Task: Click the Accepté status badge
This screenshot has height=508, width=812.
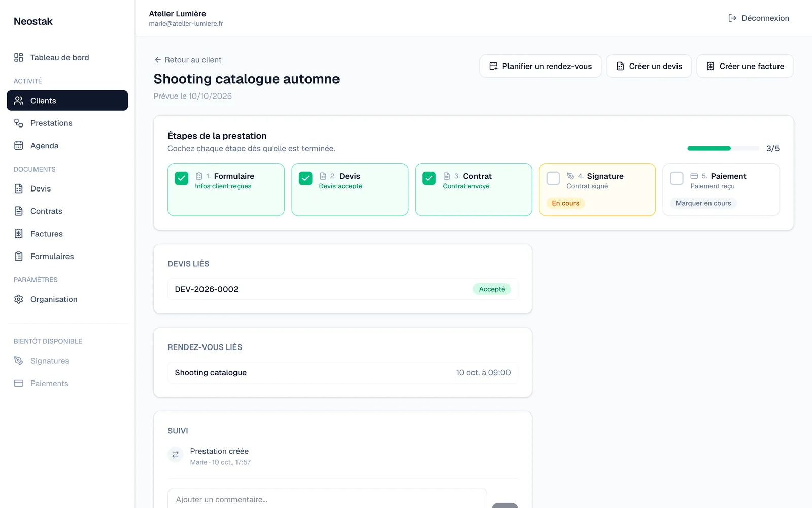Action: (x=492, y=289)
